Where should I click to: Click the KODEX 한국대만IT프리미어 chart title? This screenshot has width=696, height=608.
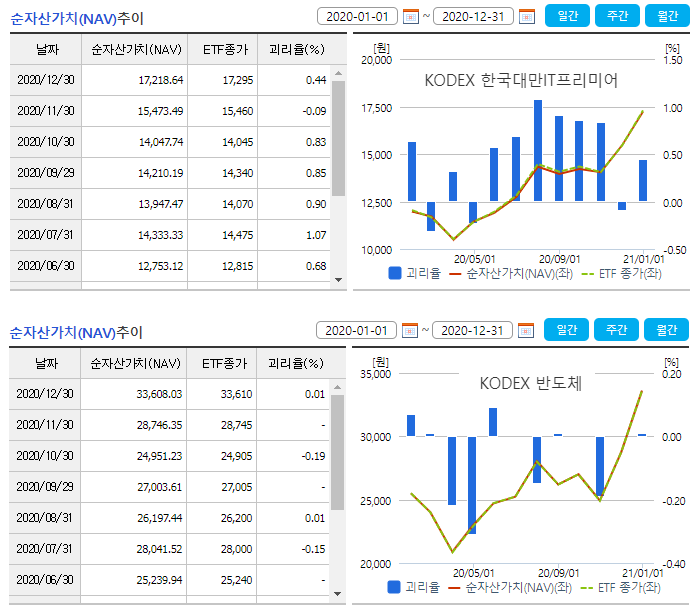[x=521, y=80]
